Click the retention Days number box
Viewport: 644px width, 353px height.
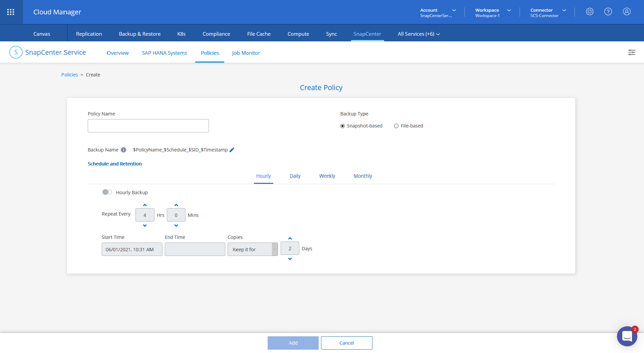[x=290, y=248]
